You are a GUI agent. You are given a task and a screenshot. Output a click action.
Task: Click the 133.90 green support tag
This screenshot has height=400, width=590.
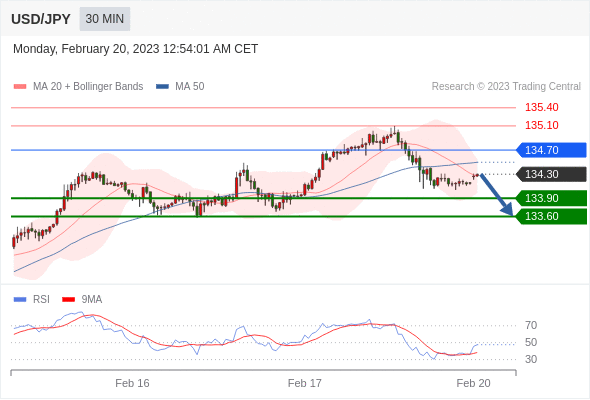coord(551,198)
